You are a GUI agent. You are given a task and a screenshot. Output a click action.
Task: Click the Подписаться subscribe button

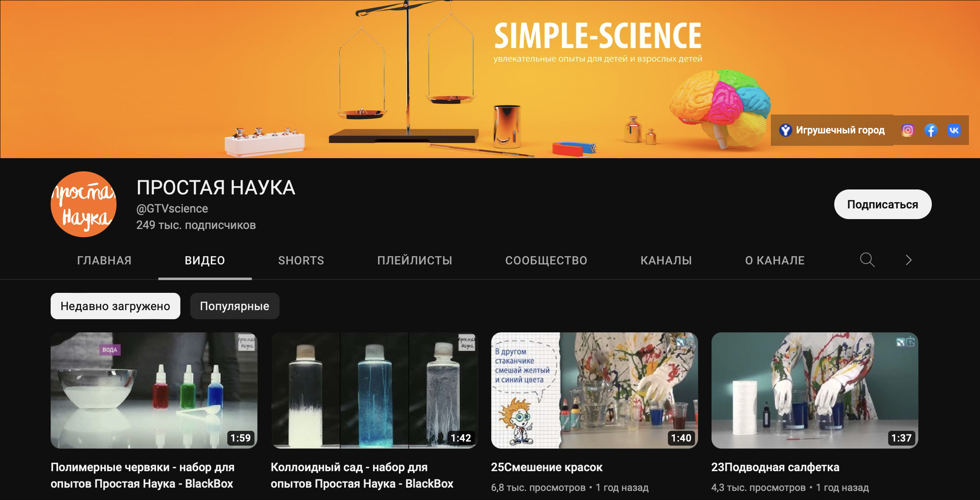(883, 204)
